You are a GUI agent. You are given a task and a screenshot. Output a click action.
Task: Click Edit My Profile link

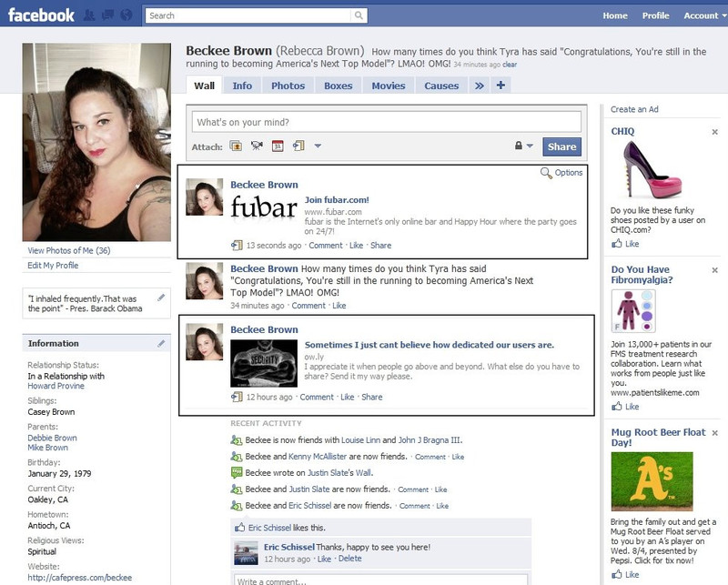(53, 266)
